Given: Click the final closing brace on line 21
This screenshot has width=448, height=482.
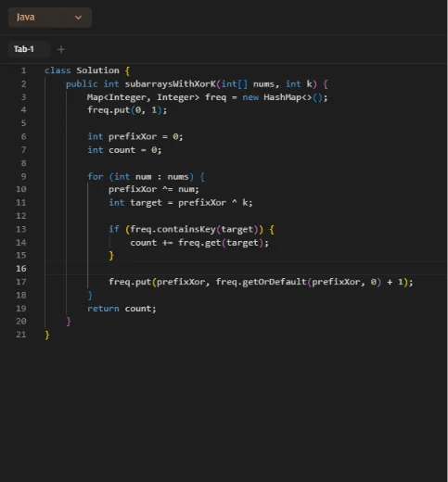Looking at the screenshot, I should click(47, 335).
